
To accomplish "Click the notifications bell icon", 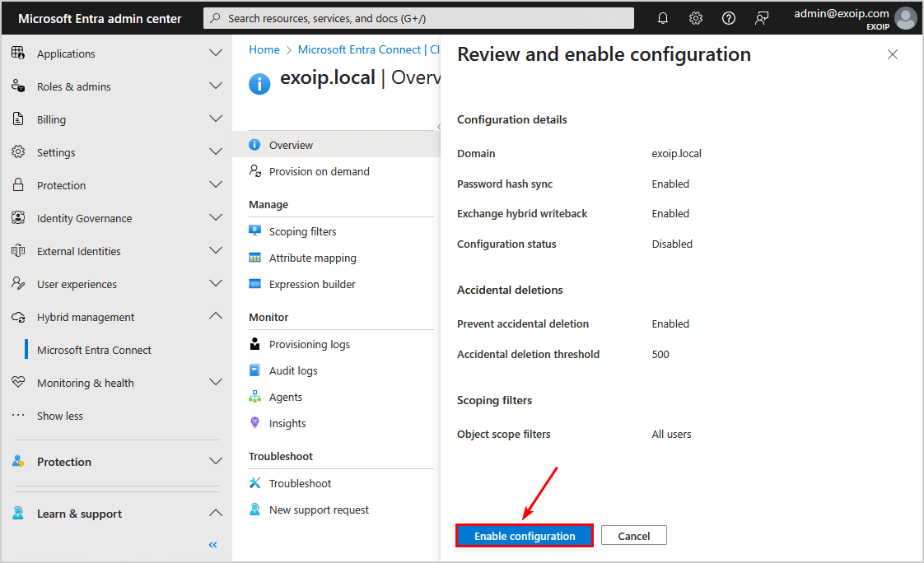I will point(663,18).
